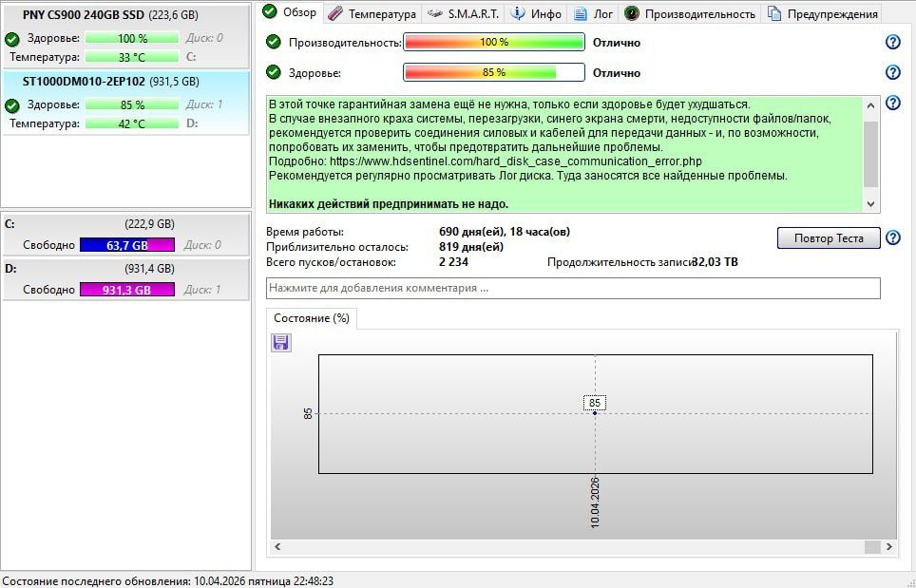916x588 pixels.
Task: Click the 2 234 start/stop count
Action: [453, 262]
